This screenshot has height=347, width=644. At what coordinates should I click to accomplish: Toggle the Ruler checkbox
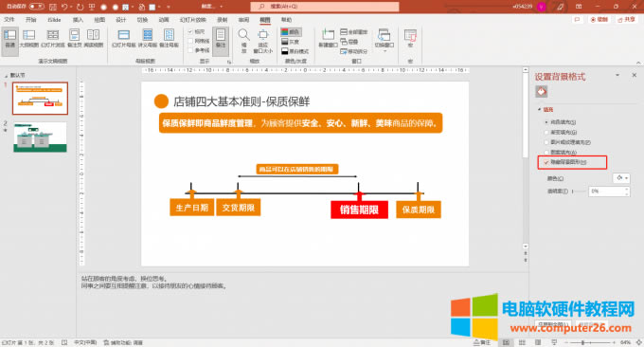coord(190,31)
